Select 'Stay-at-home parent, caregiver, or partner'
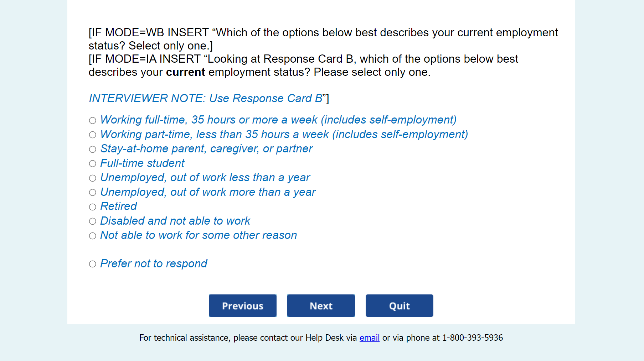 pyautogui.click(x=93, y=150)
